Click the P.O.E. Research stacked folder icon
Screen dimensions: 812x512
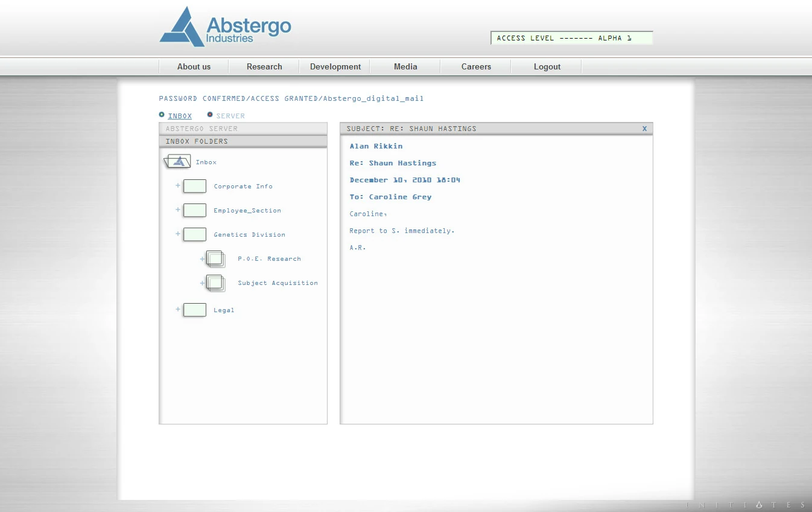coord(216,259)
